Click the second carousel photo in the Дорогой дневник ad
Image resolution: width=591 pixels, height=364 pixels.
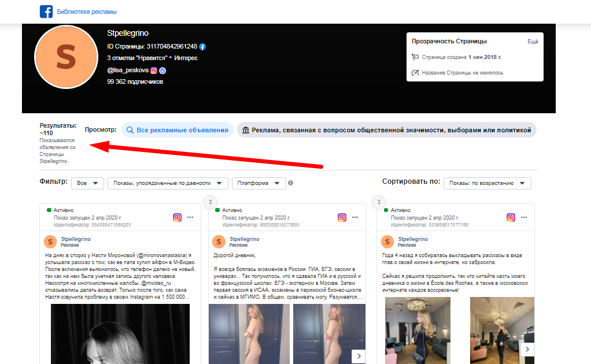point(329,334)
